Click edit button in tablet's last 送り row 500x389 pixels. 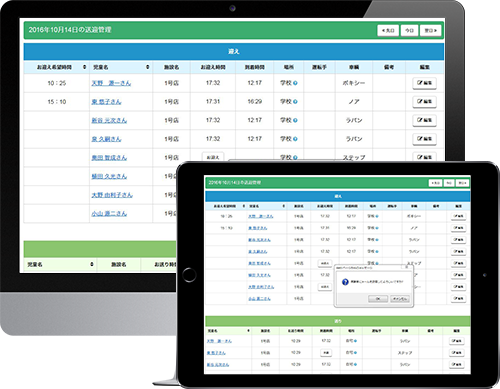pos(457,364)
